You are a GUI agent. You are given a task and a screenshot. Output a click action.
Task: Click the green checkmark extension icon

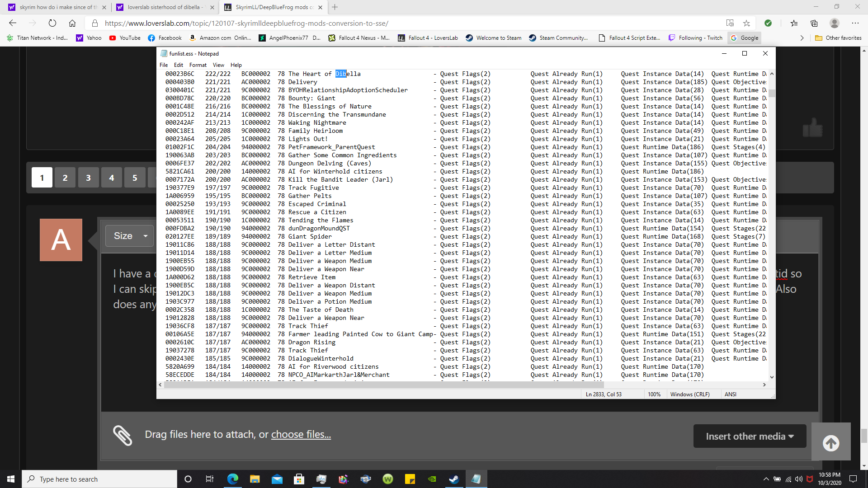(x=768, y=23)
